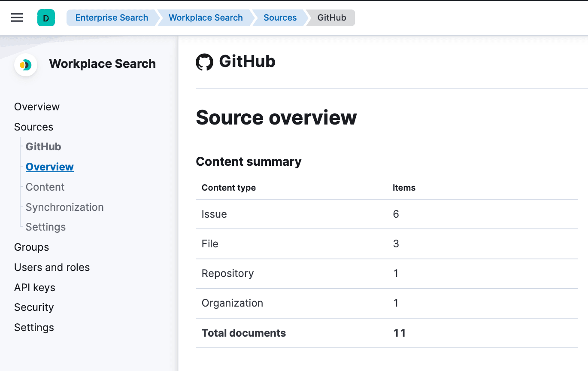Open the API keys page

[x=35, y=288]
